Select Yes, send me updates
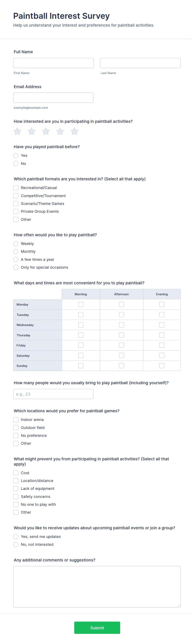The image size is (192, 644). coord(16,536)
